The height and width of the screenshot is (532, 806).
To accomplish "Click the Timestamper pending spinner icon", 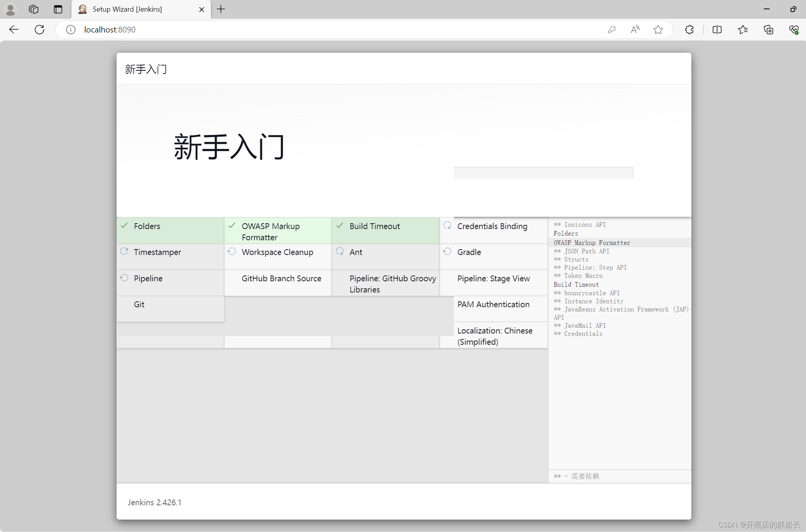I will tap(124, 251).
